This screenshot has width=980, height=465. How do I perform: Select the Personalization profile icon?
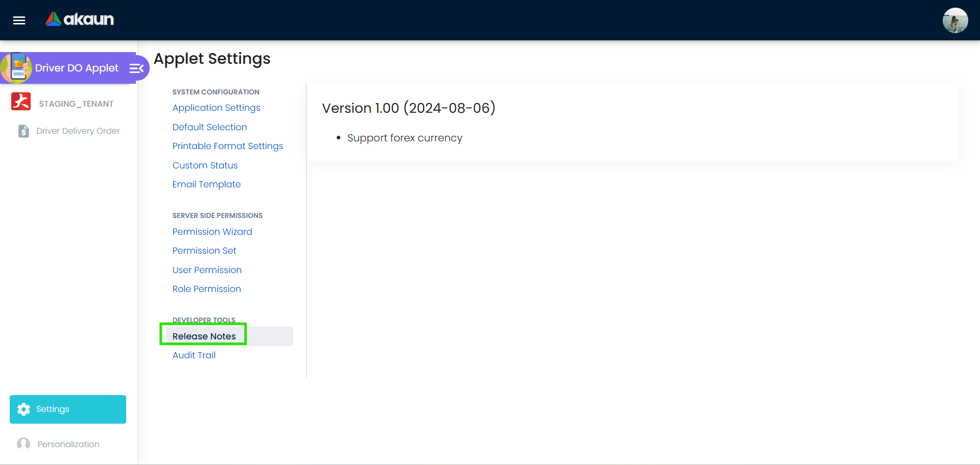[23, 444]
